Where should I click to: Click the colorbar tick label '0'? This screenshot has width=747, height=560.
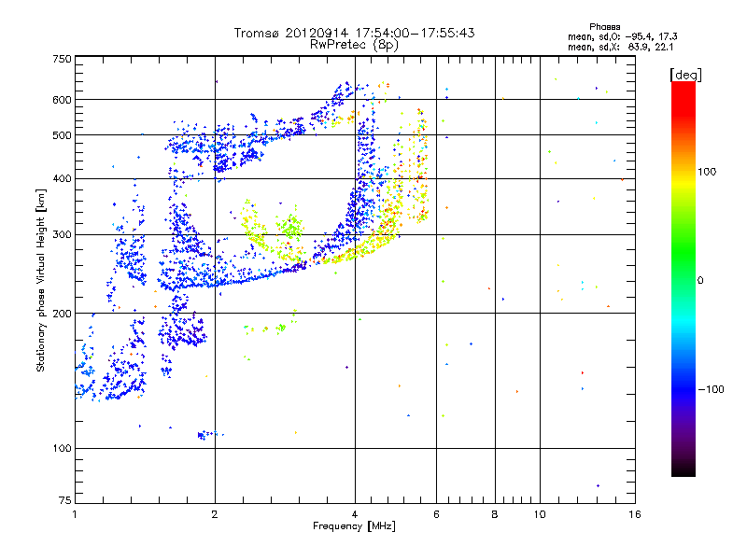pyautogui.click(x=700, y=280)
